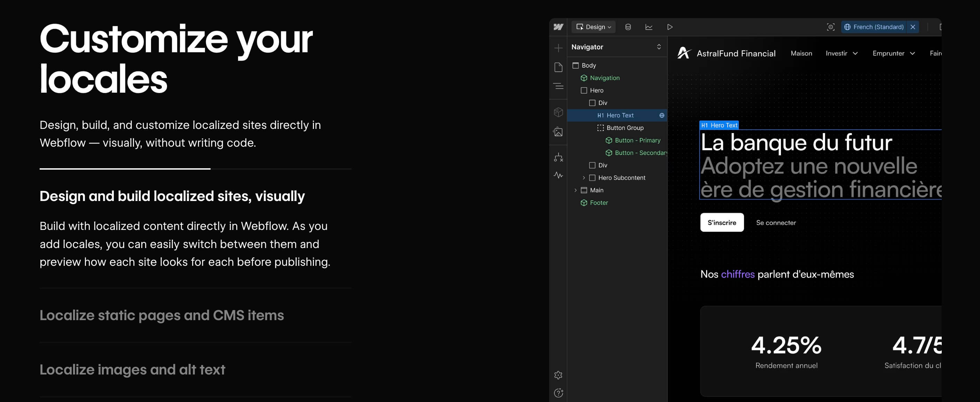The width and height of the screenshot is (980, 402).
Task: Open the settings gear in sidebar
Action: click(x=558, y=375)
